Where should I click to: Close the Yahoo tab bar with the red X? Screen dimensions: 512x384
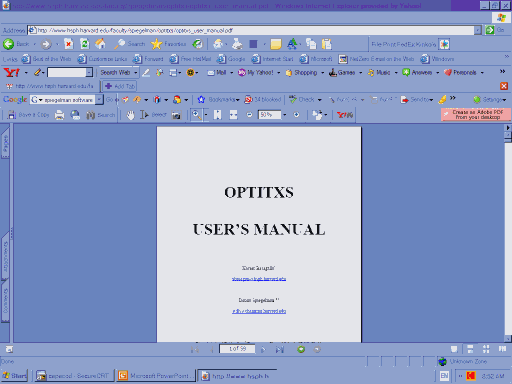(504, 86)
